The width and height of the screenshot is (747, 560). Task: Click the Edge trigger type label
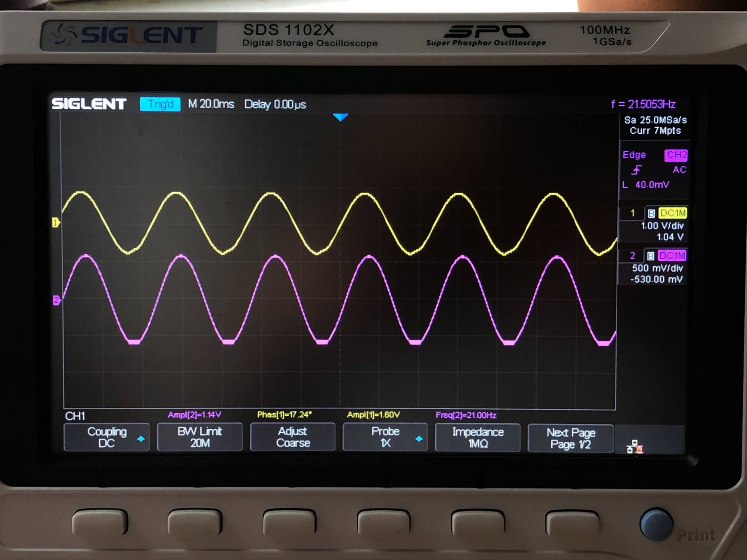634,155
